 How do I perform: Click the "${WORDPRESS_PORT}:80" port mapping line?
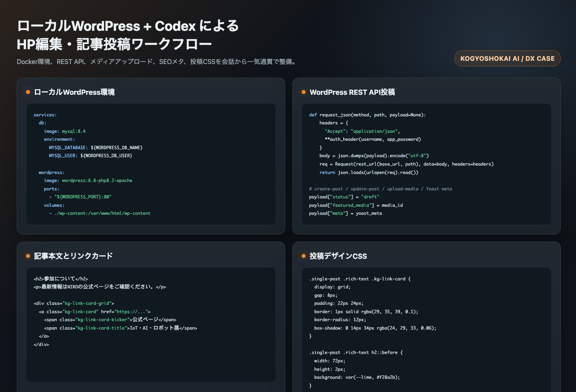(80, 197)
